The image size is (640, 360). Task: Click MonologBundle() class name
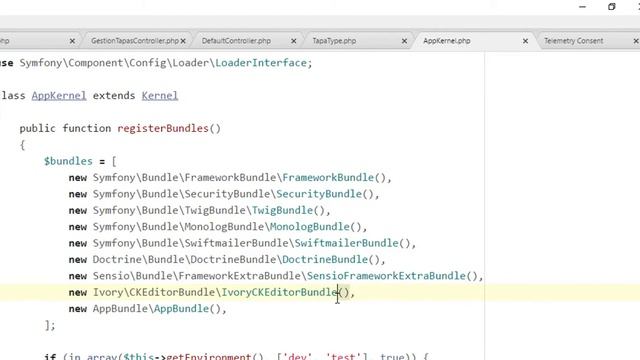click(x=310, y=227)
